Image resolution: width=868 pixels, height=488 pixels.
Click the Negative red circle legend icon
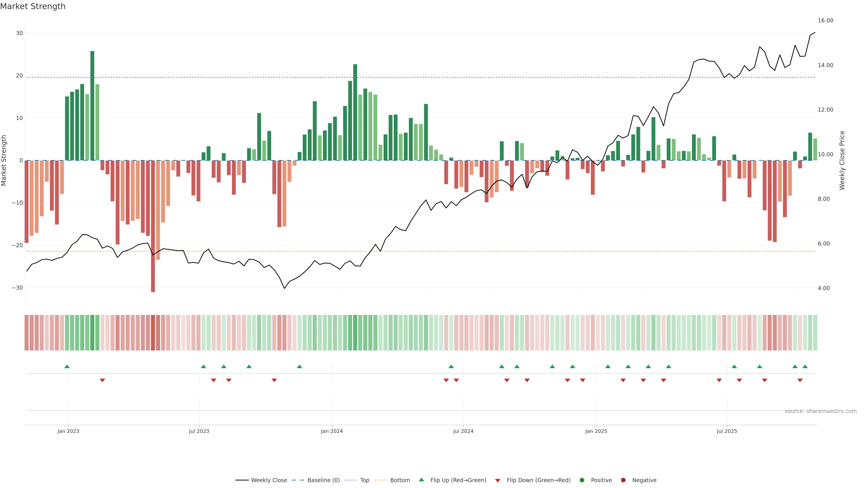623,480
